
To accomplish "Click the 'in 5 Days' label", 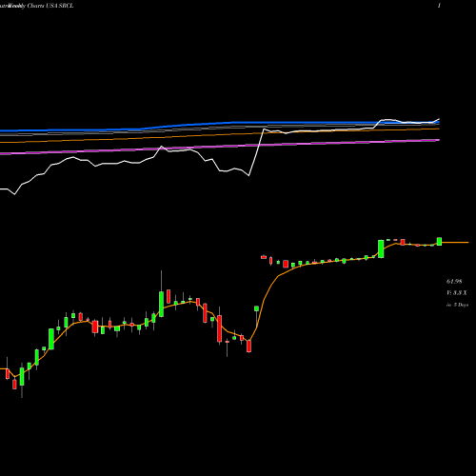I will (x=457, y=305).
